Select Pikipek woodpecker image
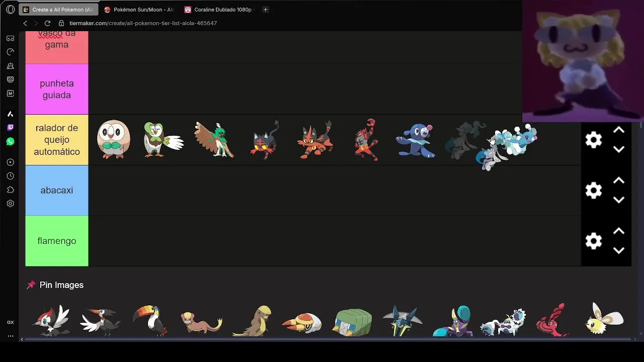Image resolution: width=644 pixels, height=362 pixels. coord(50,320)
